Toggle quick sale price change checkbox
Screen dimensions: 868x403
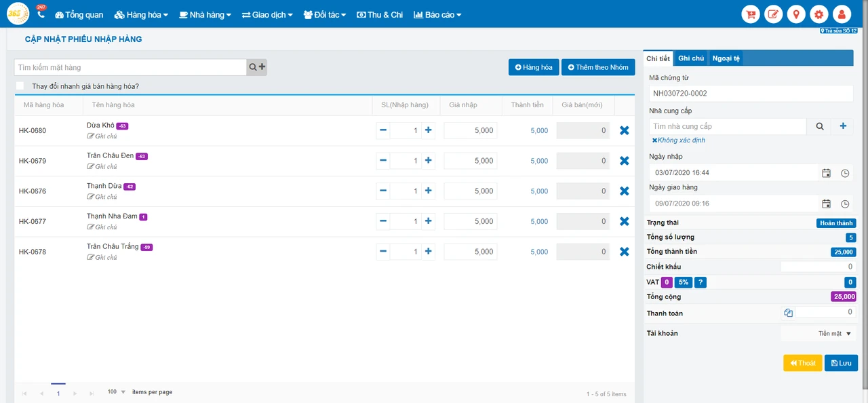[x=20, y=86]
